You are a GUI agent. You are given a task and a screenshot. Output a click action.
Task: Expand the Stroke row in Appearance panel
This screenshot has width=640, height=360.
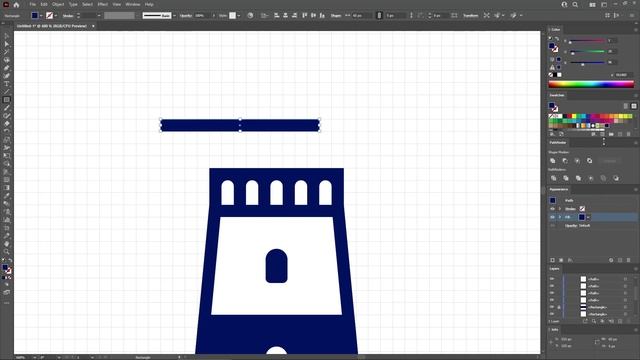[x=560, y=209]
